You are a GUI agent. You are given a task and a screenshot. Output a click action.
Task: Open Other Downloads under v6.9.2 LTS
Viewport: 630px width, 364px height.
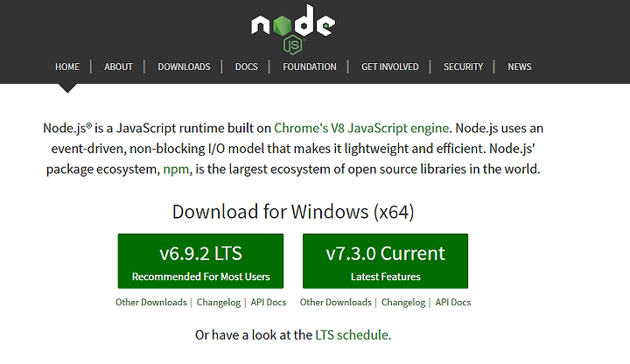click(151, 302)
